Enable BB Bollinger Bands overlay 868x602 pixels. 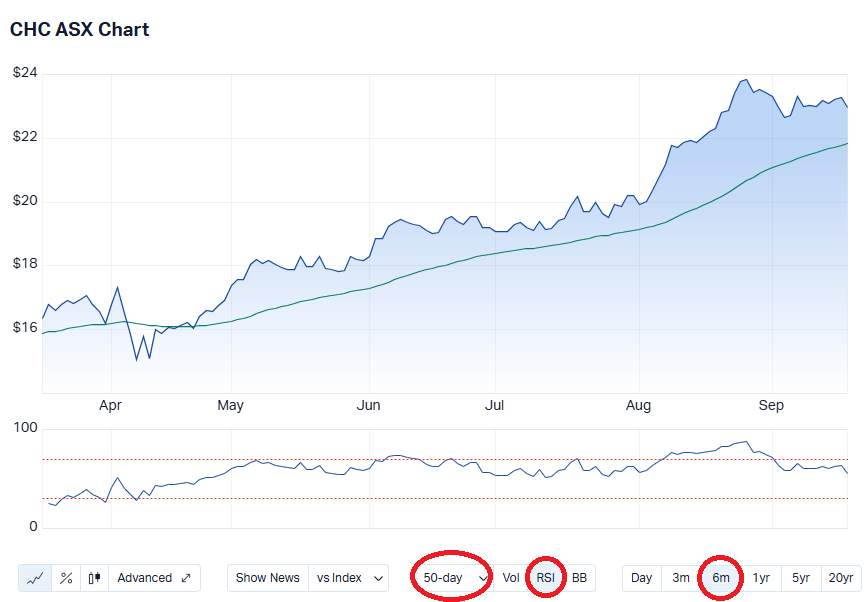coord(579,578)
